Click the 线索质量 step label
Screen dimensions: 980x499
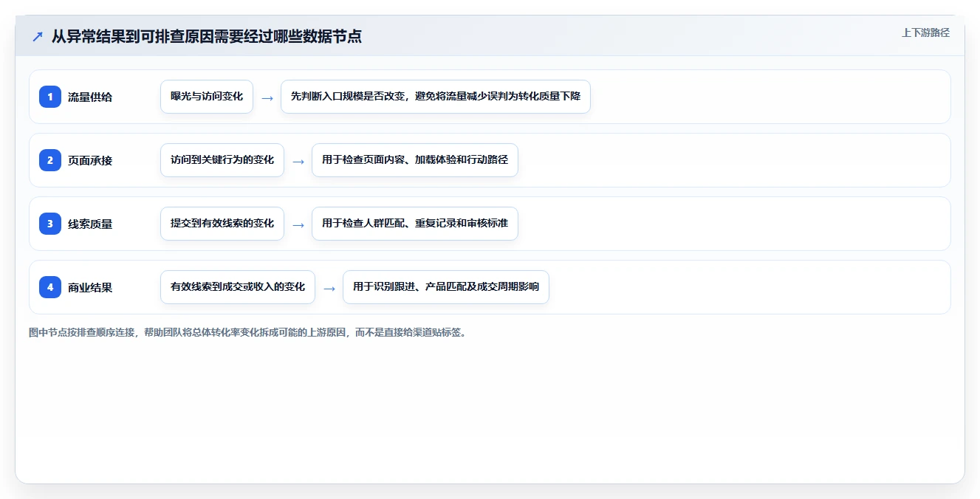[90, 224]
